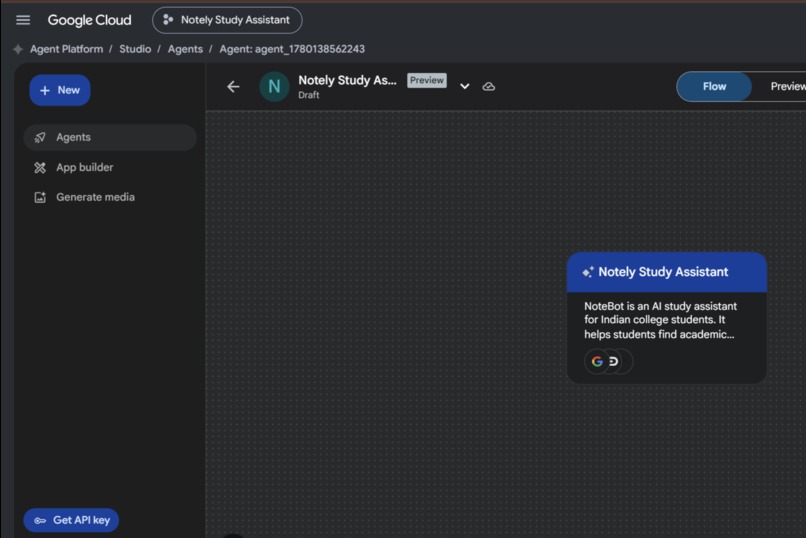Click the blue New button
The height and width of the screenshot is (538, 806).
pyautogui.click(x=60, y=90)
